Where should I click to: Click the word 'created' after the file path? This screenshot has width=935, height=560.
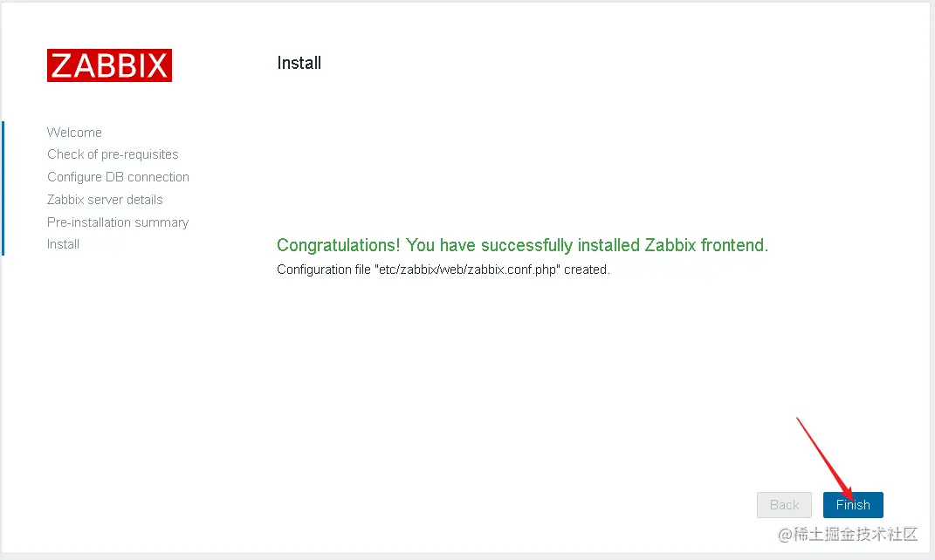[586, 270]
